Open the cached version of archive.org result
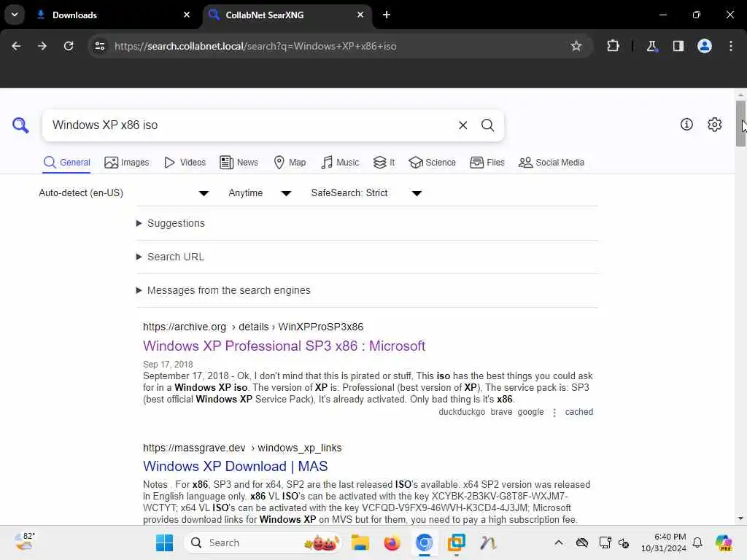 click(578, 412)
